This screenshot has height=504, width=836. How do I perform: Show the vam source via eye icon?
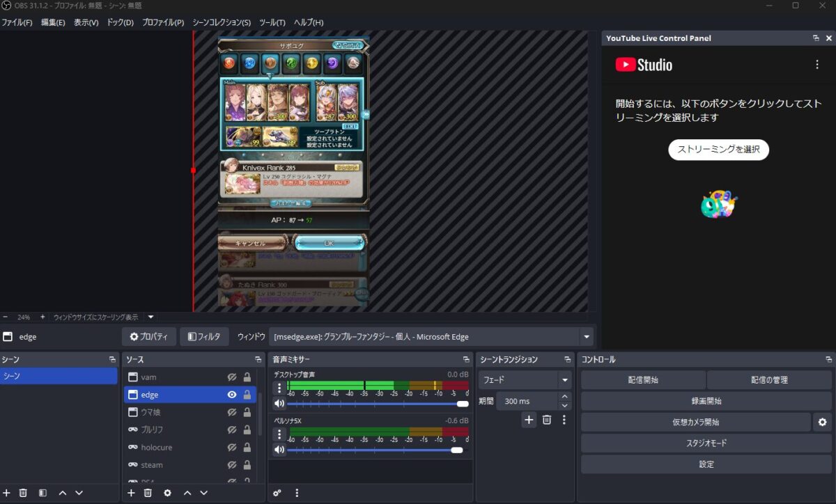(x=232, y=377)
